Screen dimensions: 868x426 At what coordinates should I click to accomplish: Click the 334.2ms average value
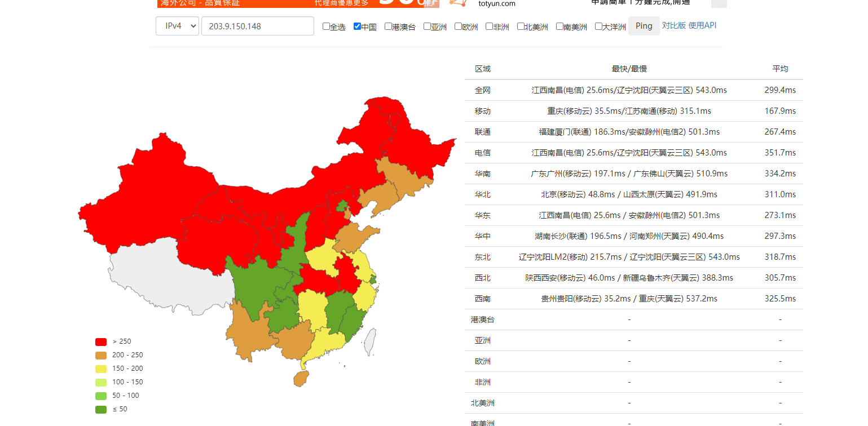[781, 174]
